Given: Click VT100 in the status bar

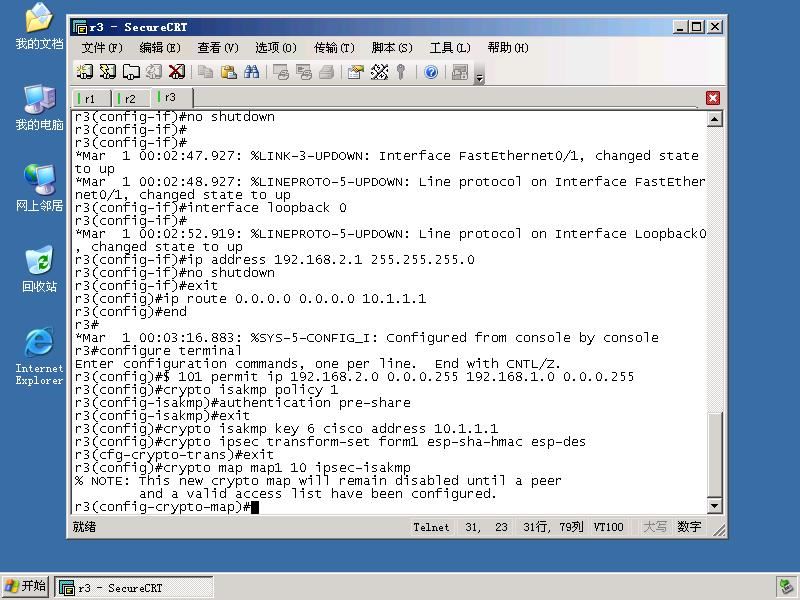Looking at the screenshot, I should 608,527.
